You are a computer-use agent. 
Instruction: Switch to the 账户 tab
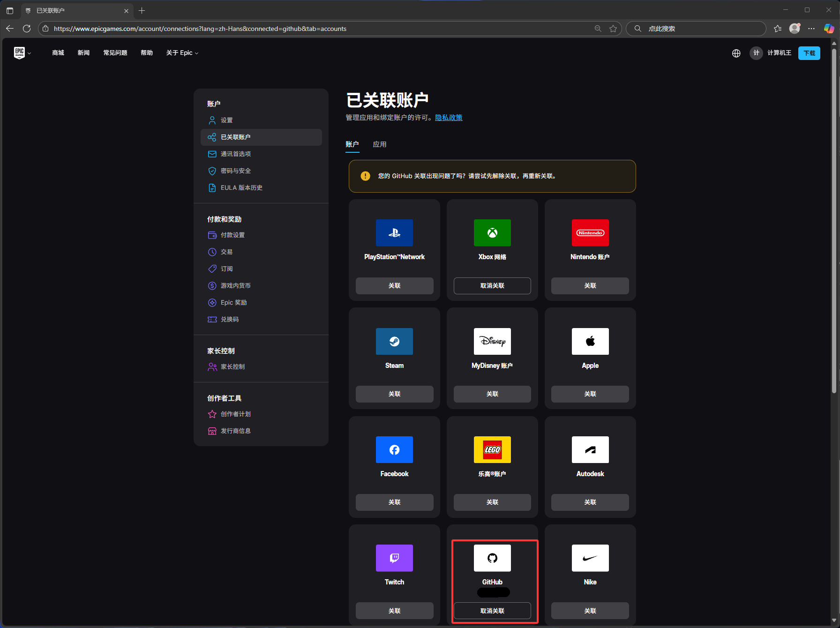[352, 144]
